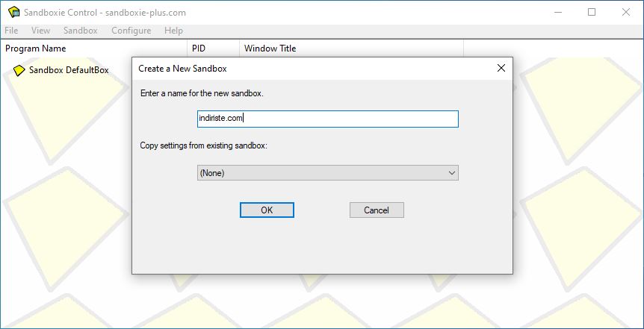
Task: Open the Configure menu
Action: (131, 31)
